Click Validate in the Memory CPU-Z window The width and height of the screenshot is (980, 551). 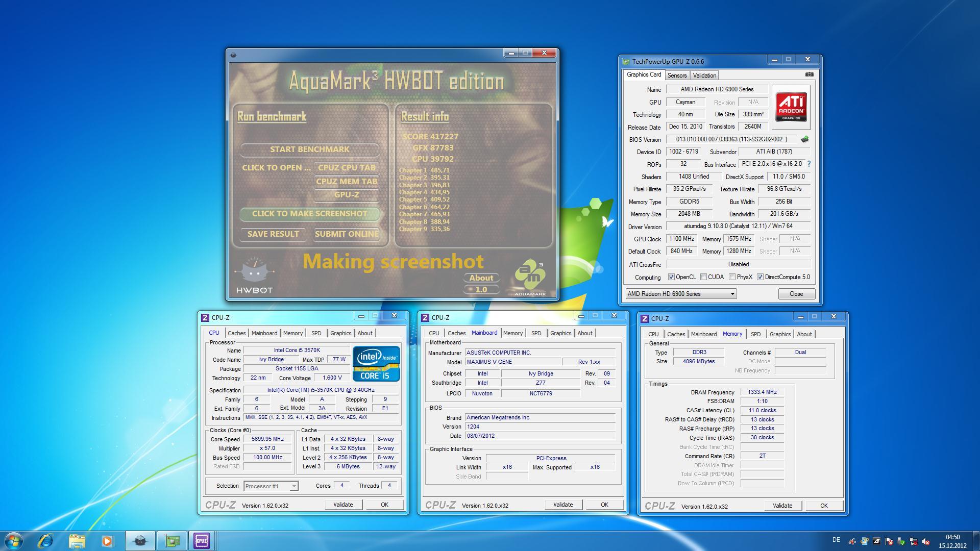(782, 506)
